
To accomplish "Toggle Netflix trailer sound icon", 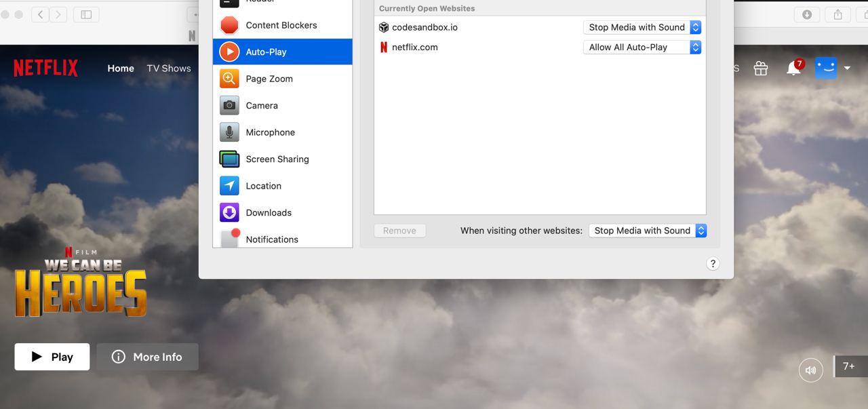I will point(810,370).
